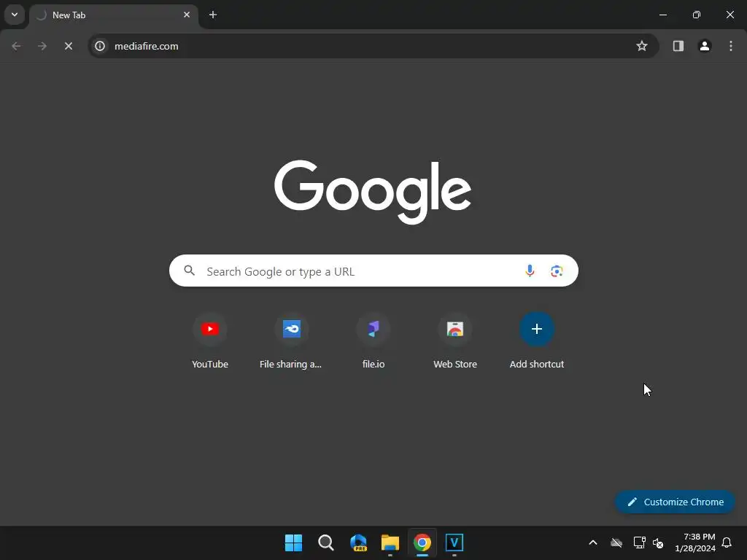Open the Windows Start menu
The image size is (747, 560).
click(293, 542)
